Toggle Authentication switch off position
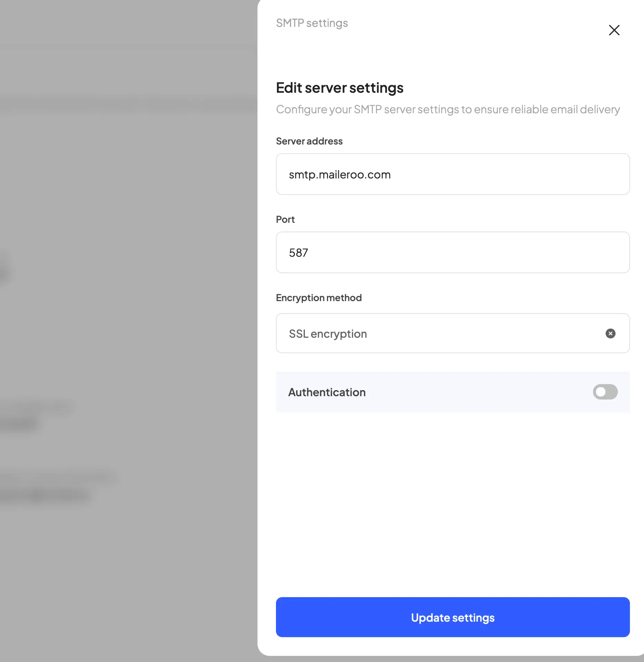Screen dimensions: 644x662 (x=605, y=392)
